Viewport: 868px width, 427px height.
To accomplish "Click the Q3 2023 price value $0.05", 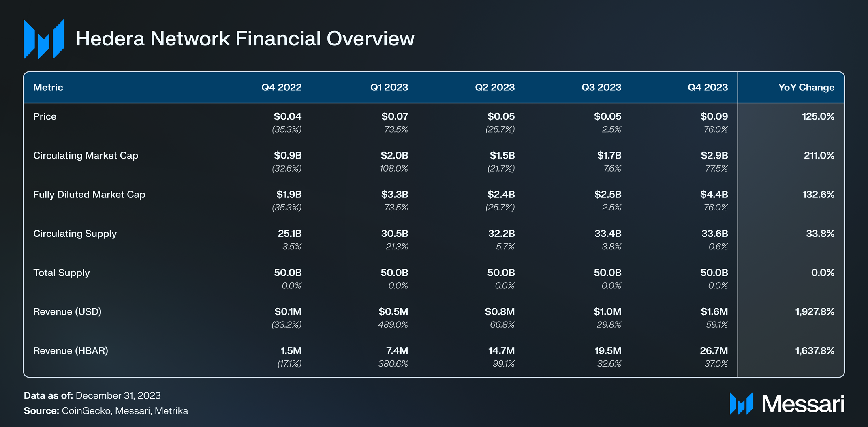I will pyautogui.click(x=607, y=116).
